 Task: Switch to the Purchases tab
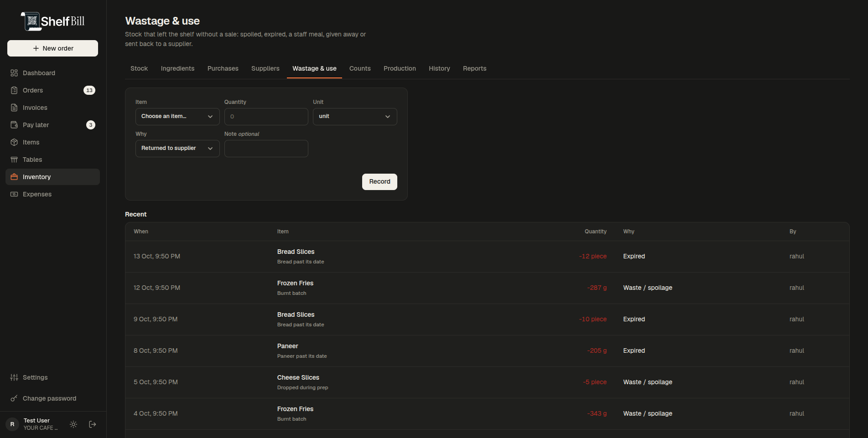(223, 68)
